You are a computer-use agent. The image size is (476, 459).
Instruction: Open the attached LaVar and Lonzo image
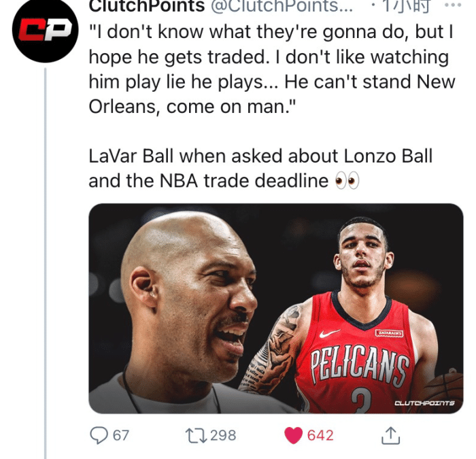[275, 309]
